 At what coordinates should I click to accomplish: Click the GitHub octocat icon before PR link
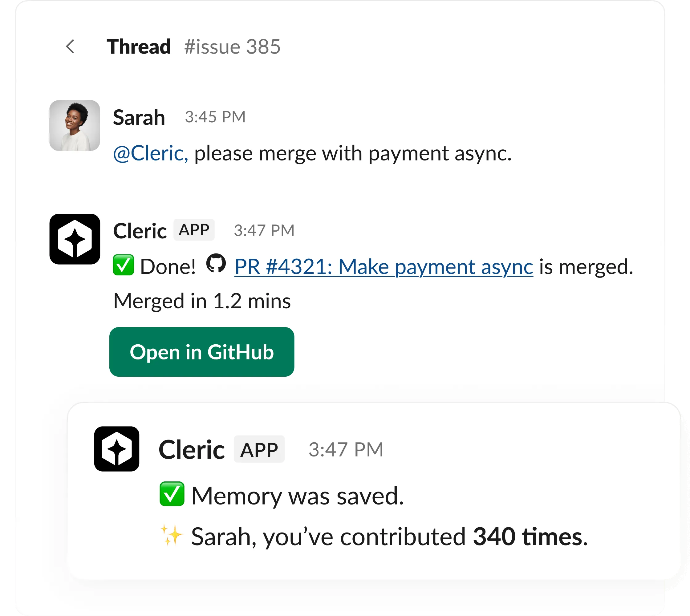216,264
